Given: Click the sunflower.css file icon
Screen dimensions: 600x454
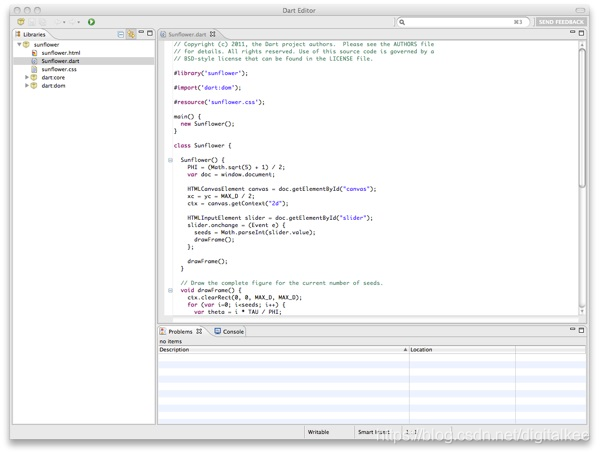Looking at the screenshot, I should [34, 69].
